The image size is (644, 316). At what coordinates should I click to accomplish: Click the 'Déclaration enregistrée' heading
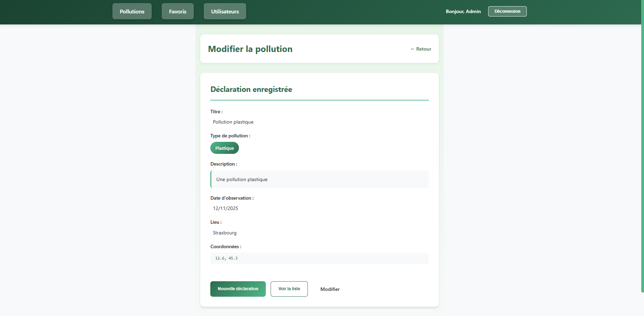click(x=251, y=89)
